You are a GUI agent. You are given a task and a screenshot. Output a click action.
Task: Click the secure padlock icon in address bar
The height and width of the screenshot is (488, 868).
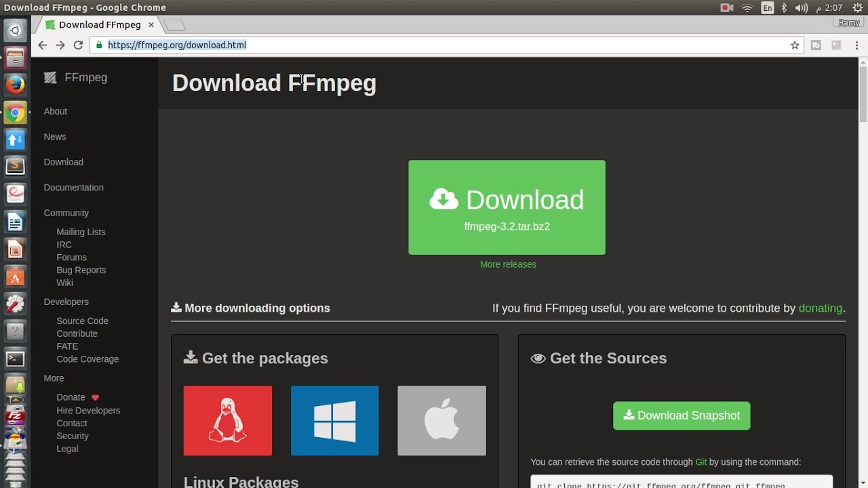coord(99,45)
